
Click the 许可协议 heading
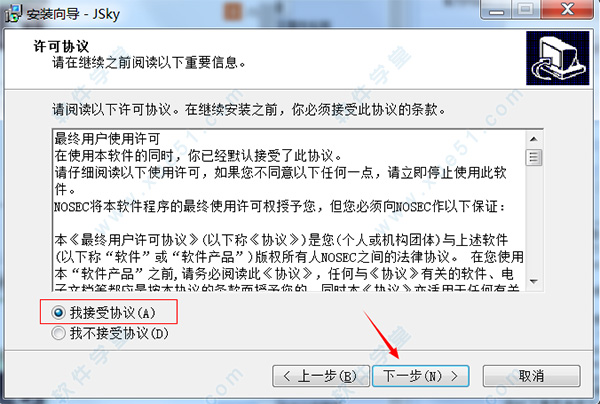61,46
